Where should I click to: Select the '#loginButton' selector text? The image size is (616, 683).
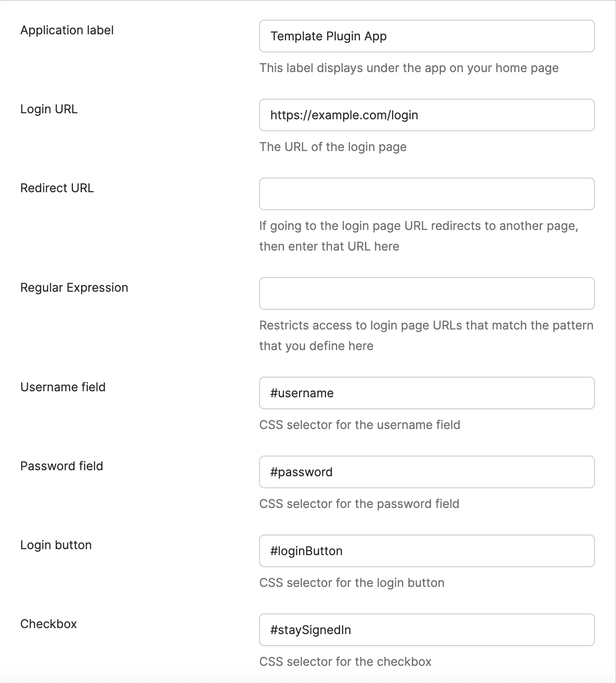coord(306,551)
